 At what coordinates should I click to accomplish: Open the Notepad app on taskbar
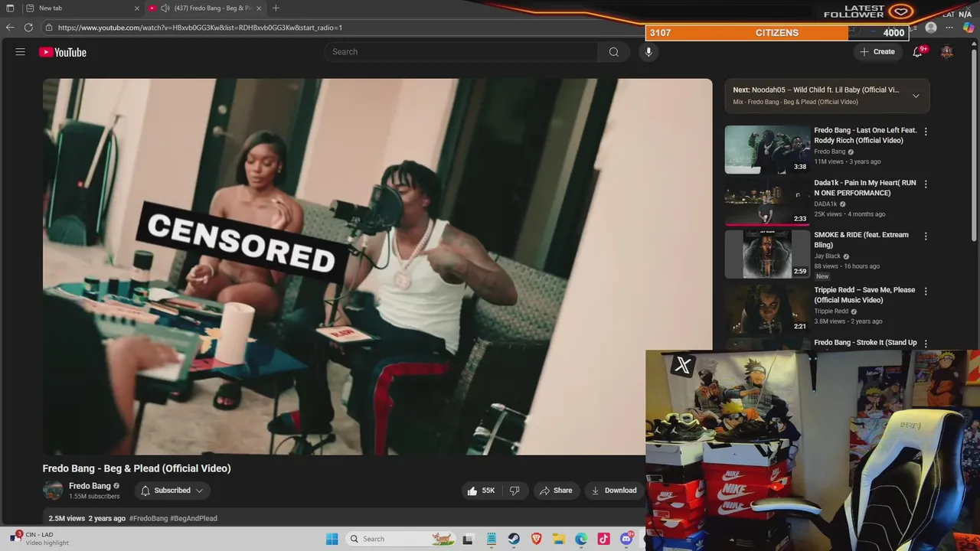click(492, 539)
